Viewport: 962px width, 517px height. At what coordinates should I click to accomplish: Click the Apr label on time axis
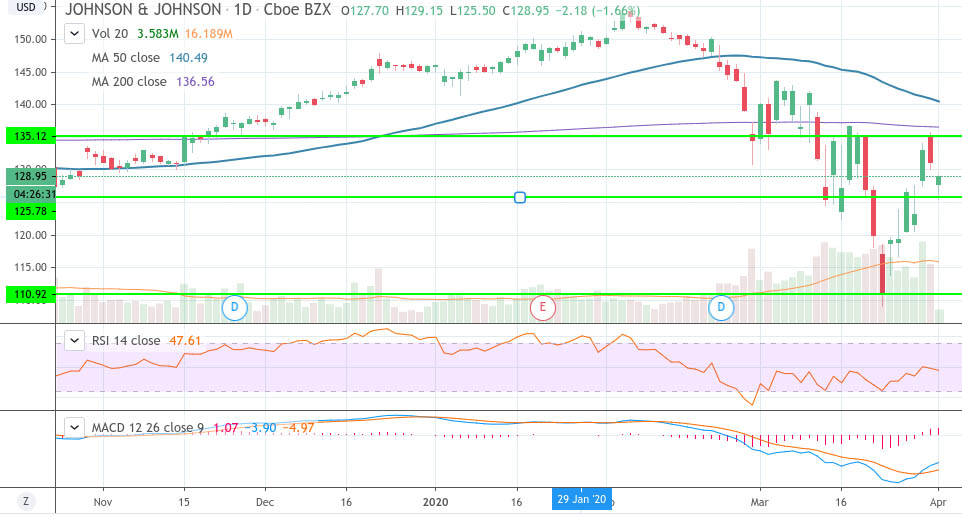pos(937,502)
